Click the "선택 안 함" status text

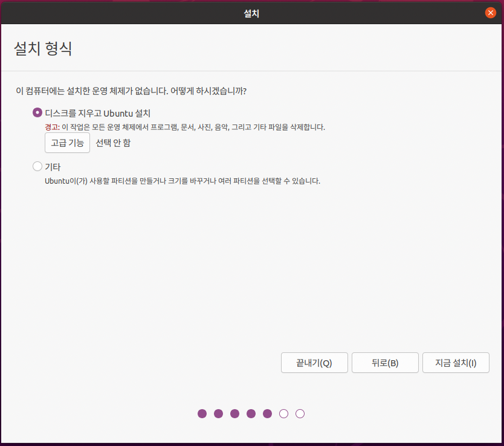coord(113,143)
